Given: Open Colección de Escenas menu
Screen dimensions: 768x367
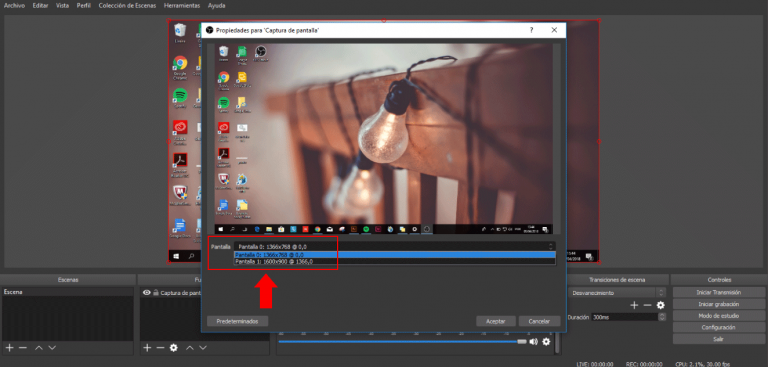Looking at the screenshot, I should (x=127, y=6).
